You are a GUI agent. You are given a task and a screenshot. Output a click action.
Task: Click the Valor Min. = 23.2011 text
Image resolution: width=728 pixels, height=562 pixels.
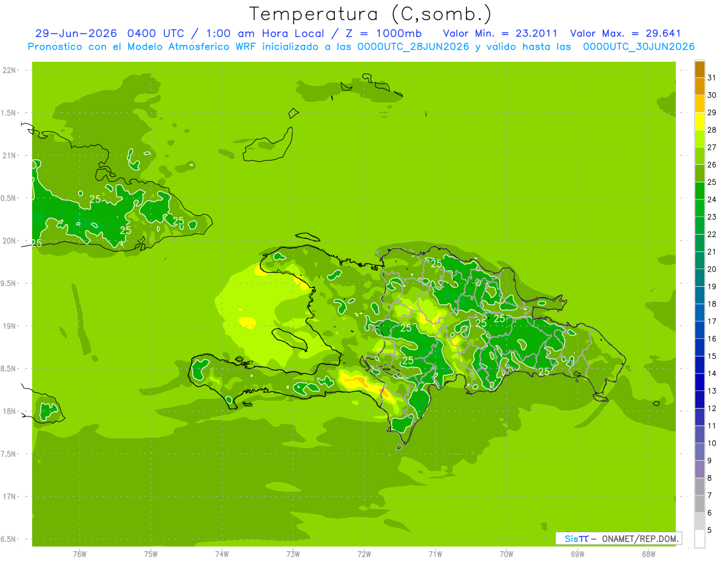point(500,33)
